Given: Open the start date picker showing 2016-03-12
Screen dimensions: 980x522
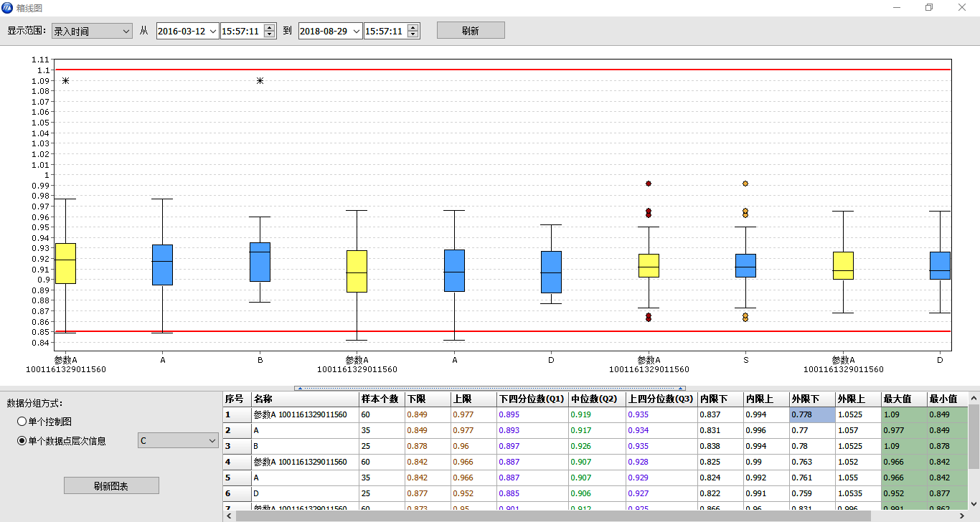Looking at the screenshot, I should tap(213, 31).
